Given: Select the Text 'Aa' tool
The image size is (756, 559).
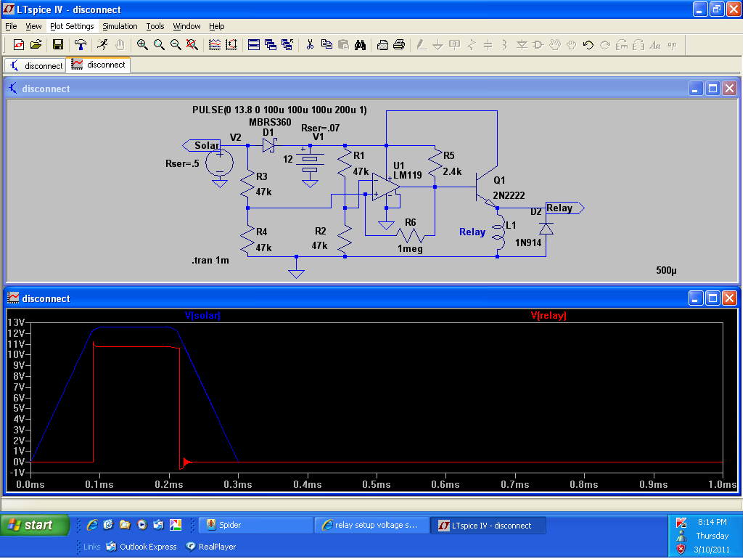Looking at the screenshot, I should [x=655, y=45].
